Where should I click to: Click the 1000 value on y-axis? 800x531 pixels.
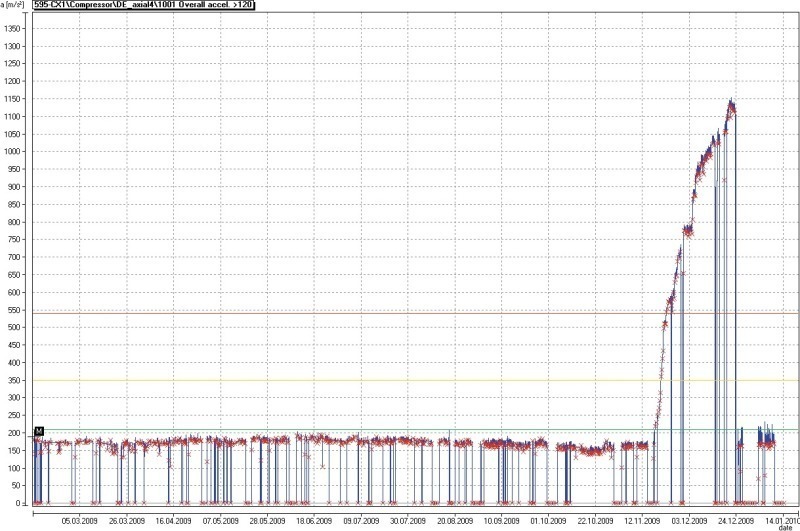click(x=14, y=151)
